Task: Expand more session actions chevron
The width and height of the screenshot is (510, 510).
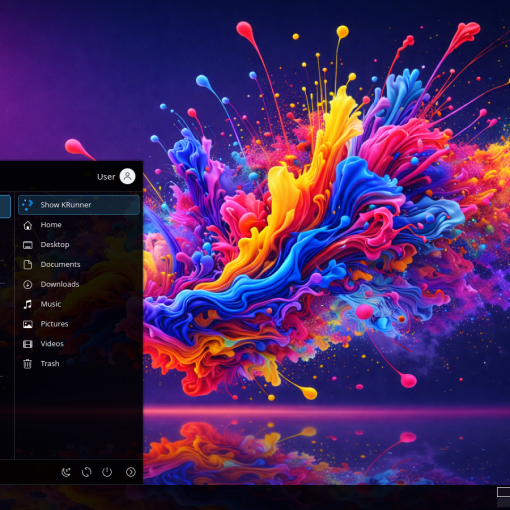Action: [x=131, y=472]
